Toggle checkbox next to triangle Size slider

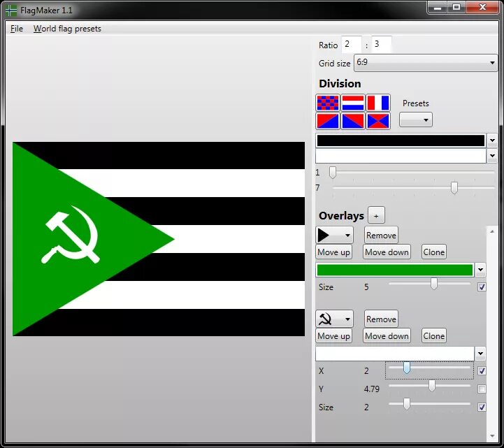coord(482,287)
